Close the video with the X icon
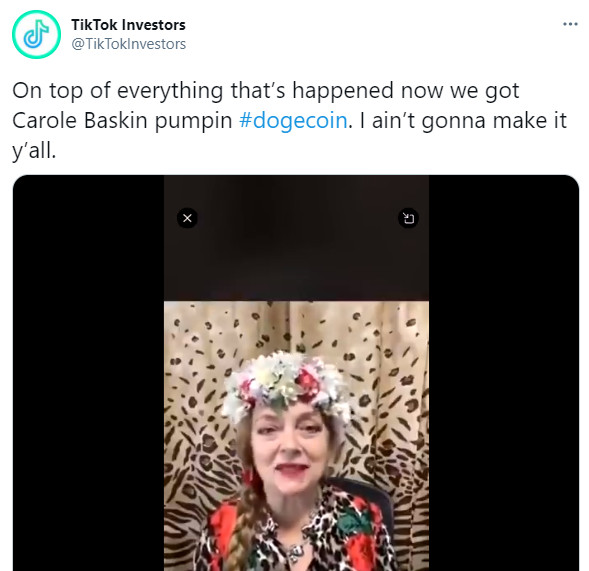The width and height of the screenshot is (589, 571). pos(187,218)
